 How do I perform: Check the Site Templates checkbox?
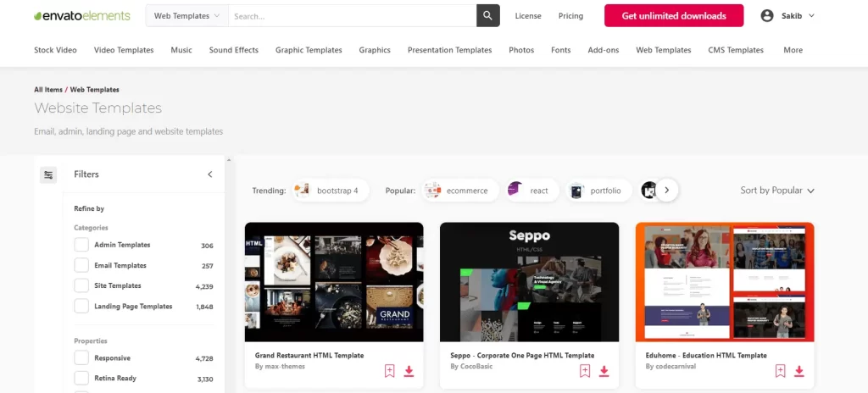(81, 286)
